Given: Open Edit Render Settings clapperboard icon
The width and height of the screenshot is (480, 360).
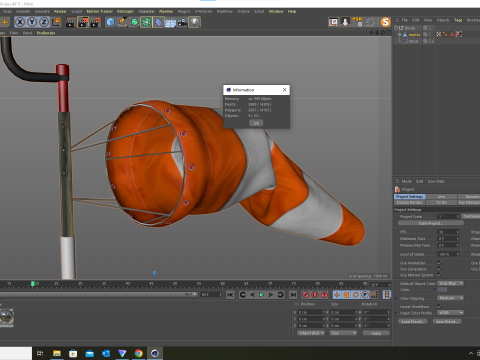Looking at the screenshot, I should click(95, 22).
